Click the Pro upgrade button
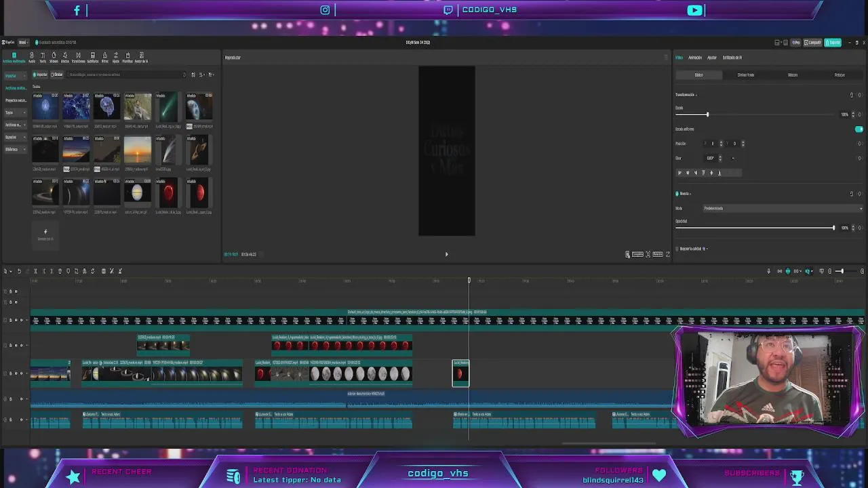Screen dimensions: 868x488 click(796, 43)
